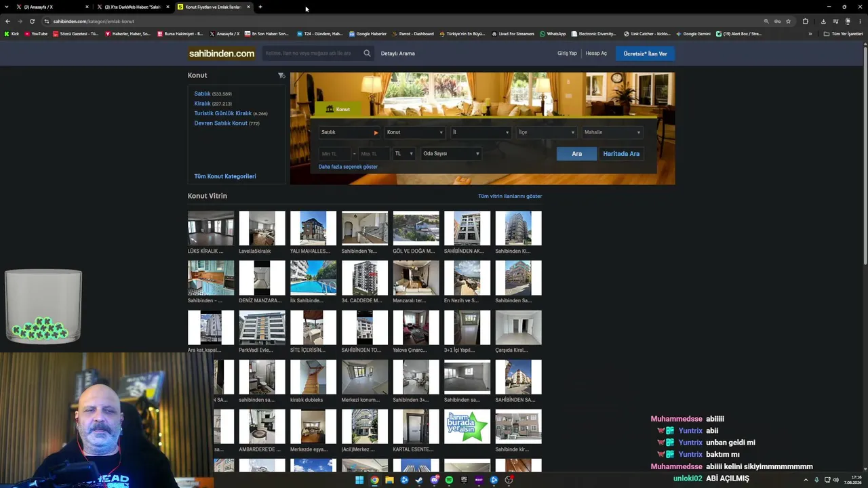Open the Konut category dropdown

(415, 132)
